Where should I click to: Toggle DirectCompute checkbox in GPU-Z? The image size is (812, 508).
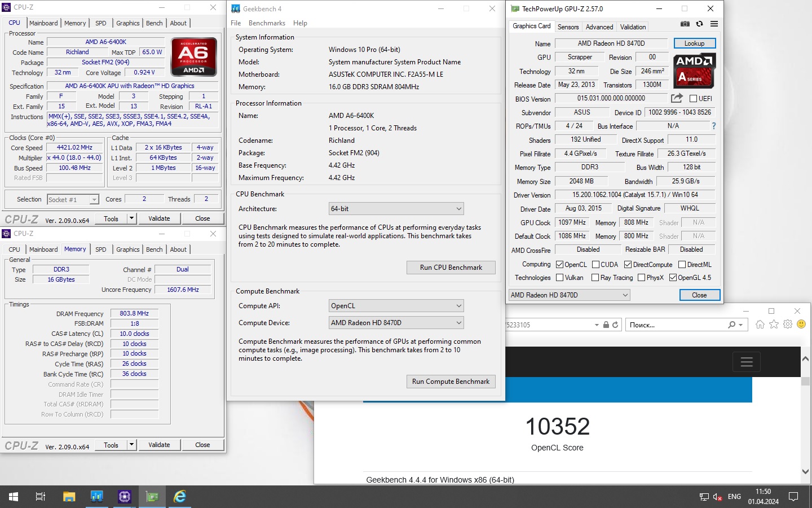pyautogui.click(x=628, y=265)
